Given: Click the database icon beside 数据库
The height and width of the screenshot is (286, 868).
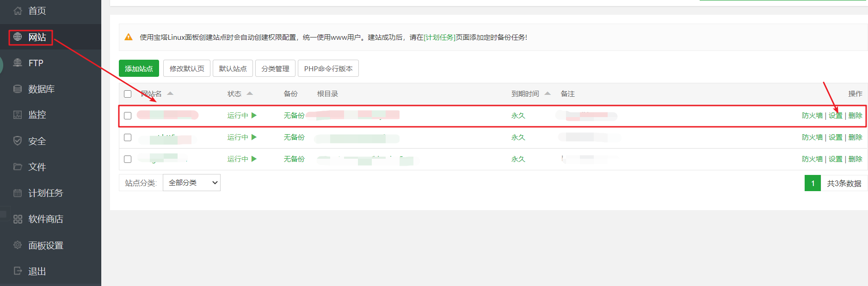Looking at the screenshot, I should coord(18,89).
